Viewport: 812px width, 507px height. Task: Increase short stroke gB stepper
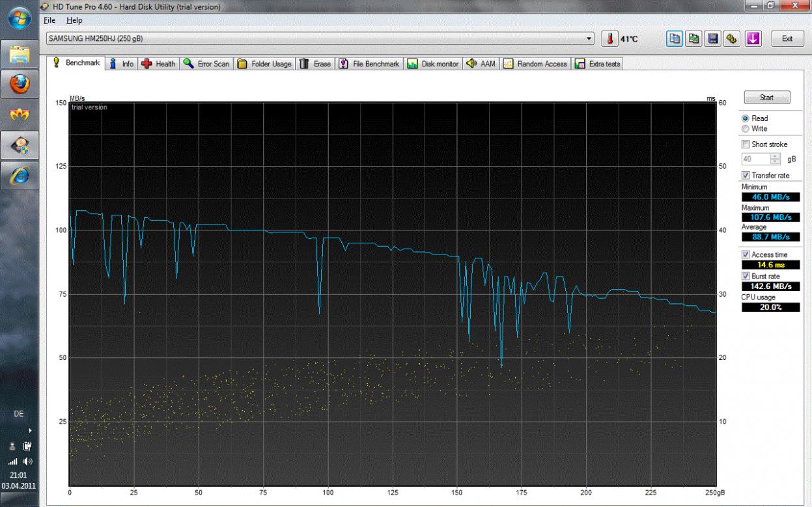click(x=775, y=156)
